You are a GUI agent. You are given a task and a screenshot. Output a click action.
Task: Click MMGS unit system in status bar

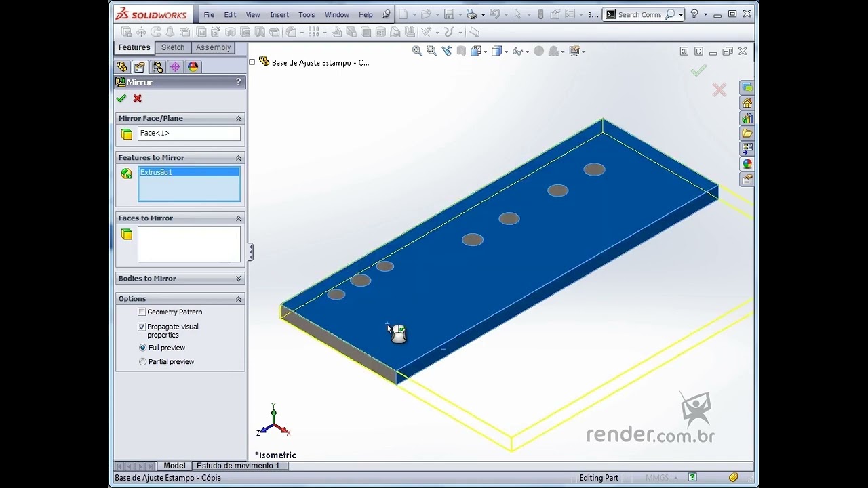(x=657, y=478)
